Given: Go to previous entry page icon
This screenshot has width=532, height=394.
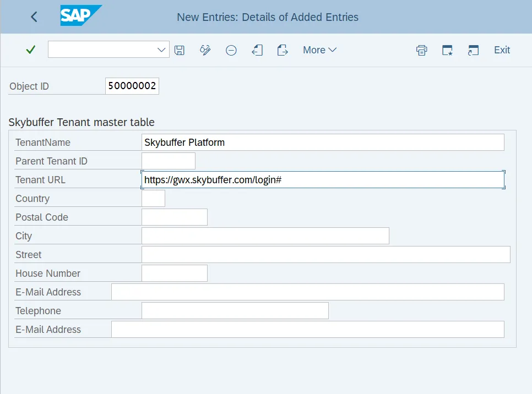Looking at the screenshot, I should tap(257, 50).
